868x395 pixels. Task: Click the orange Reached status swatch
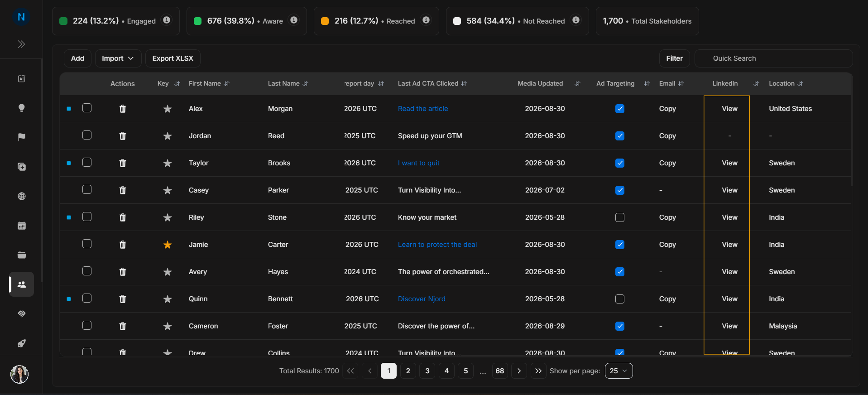[325, 21]
